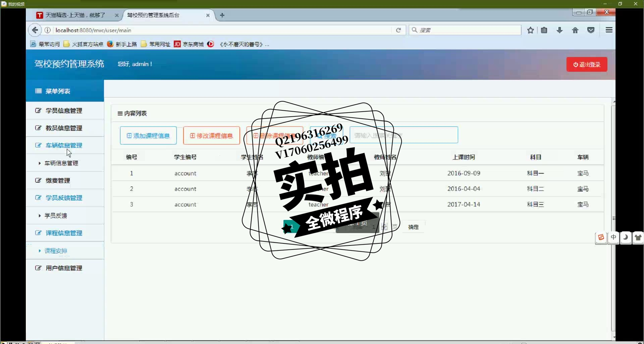This screenshot has width=644, height=344.
Task: Open the Firefox hamburger menu
Action: pos(609,30)
